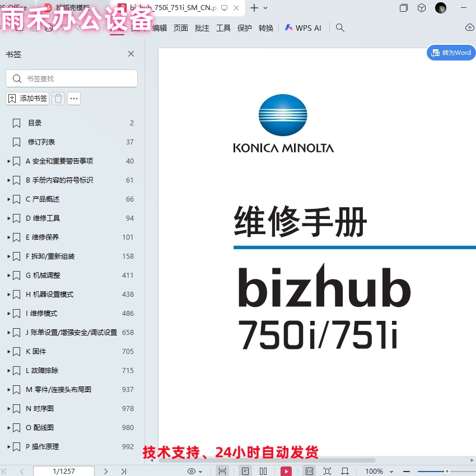Click the cube icon in title bar
476x476 pixels.
pyautogui.click(x=422, y=8)
